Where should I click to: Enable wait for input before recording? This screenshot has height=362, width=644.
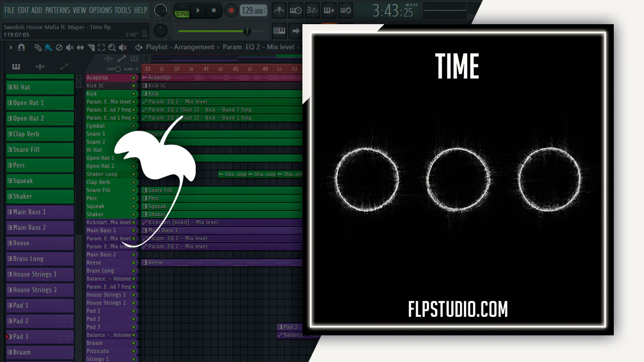[x=296, y=10]
